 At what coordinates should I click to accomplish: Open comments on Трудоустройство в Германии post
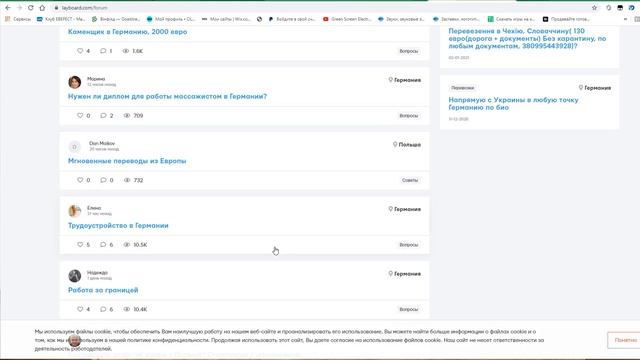click(103, 244)
